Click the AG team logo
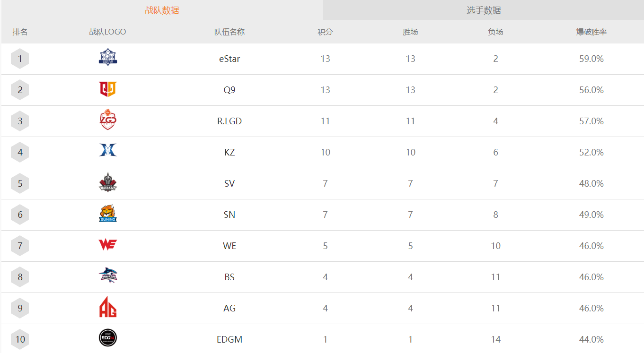Image resolution: width=644 pixels, height=353 pixels. pos(108,307)
